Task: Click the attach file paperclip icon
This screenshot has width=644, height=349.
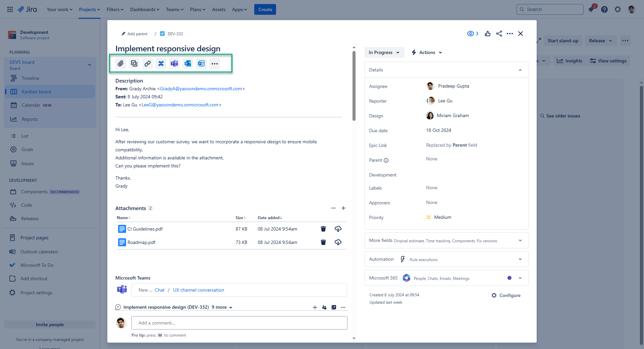Action: coord(121,63)
